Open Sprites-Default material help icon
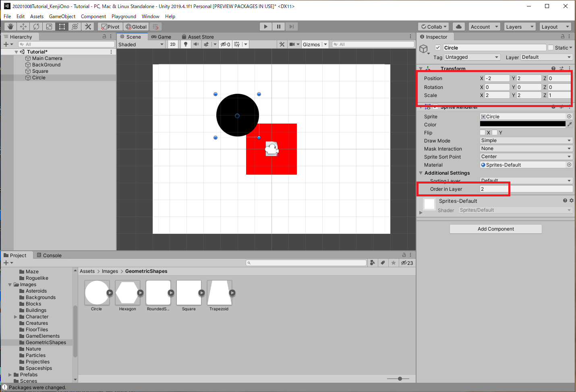 click(x=565, y=200)
